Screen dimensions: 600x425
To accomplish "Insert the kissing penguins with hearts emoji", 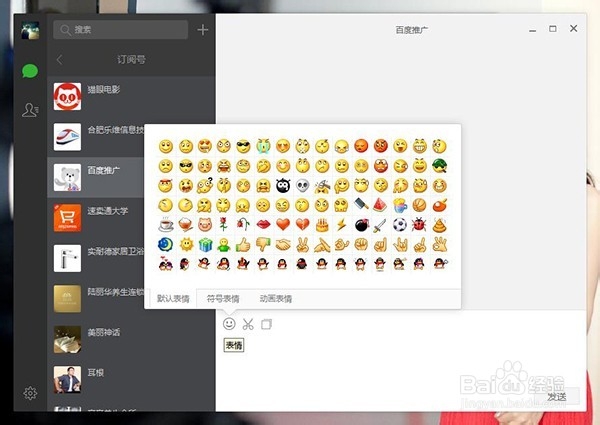I will [x=165, y=264].
